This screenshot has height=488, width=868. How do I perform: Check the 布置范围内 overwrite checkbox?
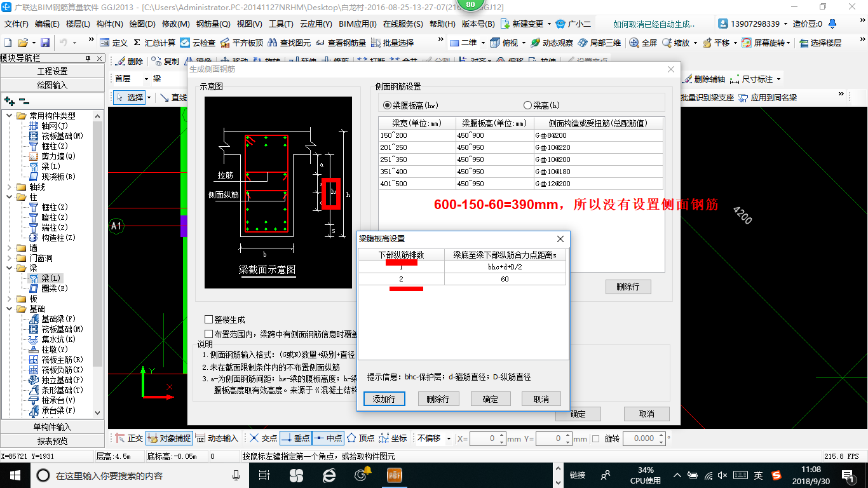[x=208, y=334]
